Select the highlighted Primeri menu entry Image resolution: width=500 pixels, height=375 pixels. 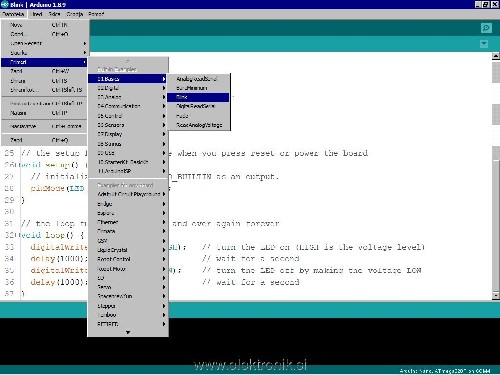tap(45, 62)
